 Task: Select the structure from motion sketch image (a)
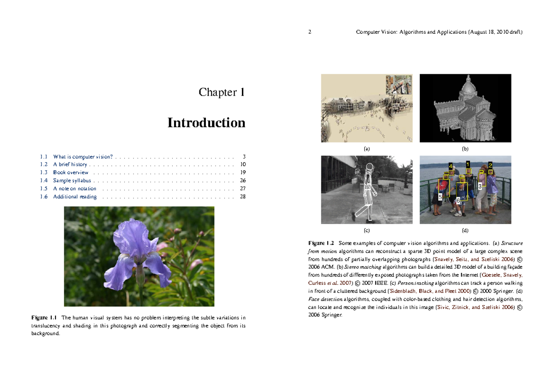point(367,108)
